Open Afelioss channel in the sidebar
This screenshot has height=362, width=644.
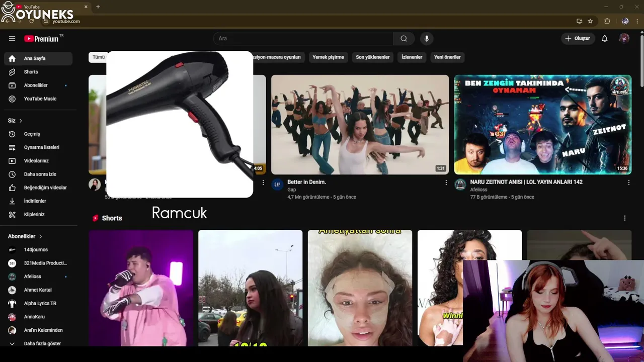click(x=38, y=277)
